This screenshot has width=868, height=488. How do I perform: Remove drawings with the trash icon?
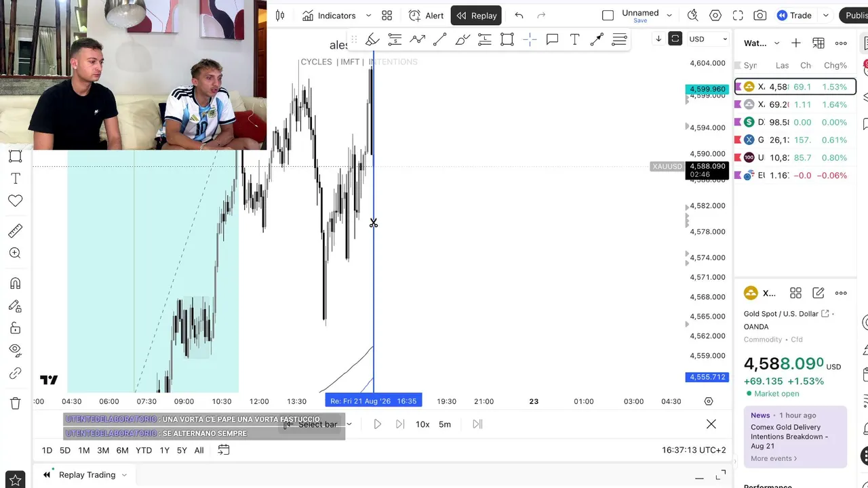click(x=15, y=403)
